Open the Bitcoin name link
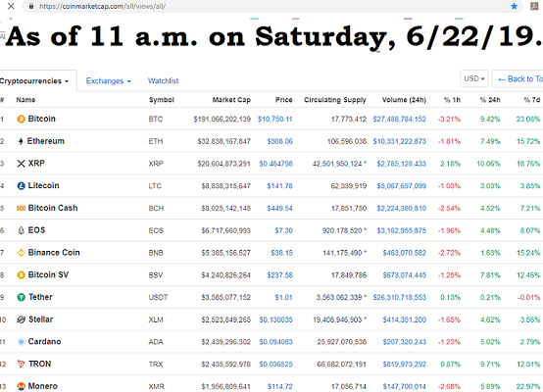Viewport: 543px width, 392px height. (x=41, y=119)
